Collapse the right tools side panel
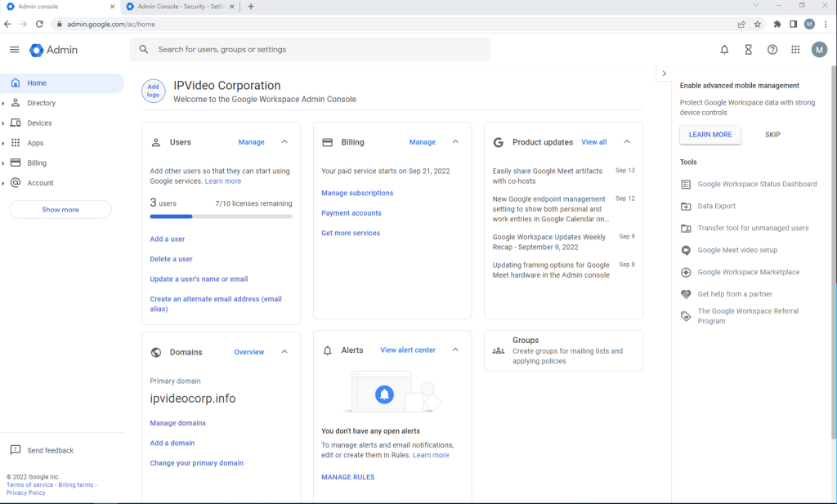The width and height of the screenshot is (837, 504). click(x=664, y=74)
